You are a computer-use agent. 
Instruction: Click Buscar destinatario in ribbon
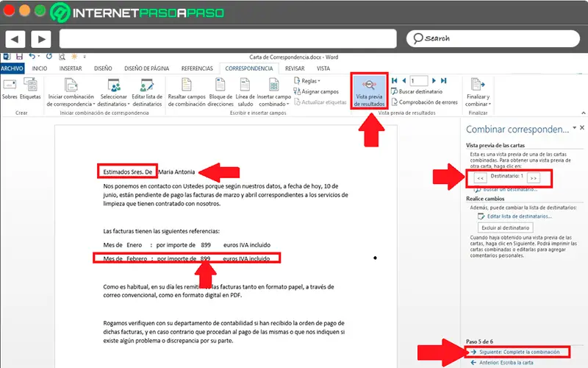tap(417, 91)
